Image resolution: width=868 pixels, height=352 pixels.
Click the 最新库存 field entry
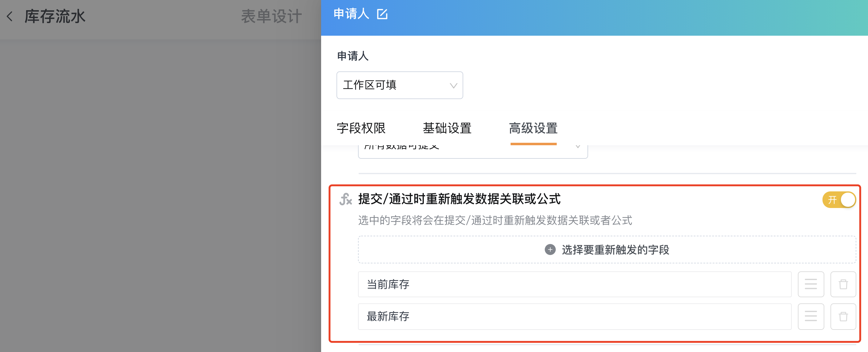point(575,316)
